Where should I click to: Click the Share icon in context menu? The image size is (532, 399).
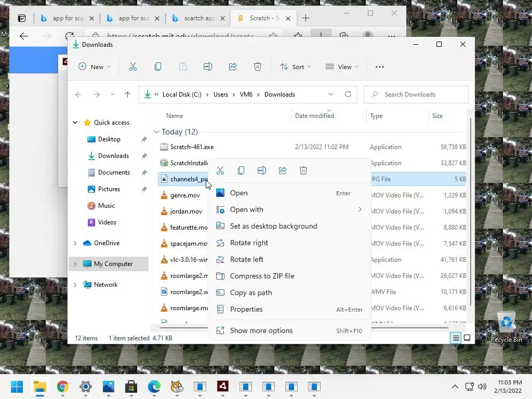point(283,170)
